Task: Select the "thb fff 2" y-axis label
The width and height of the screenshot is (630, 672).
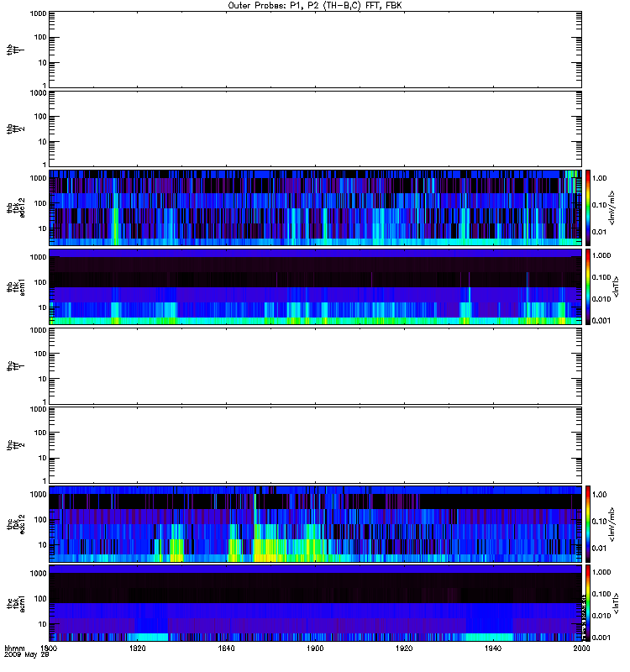Action: coord(15,129)
